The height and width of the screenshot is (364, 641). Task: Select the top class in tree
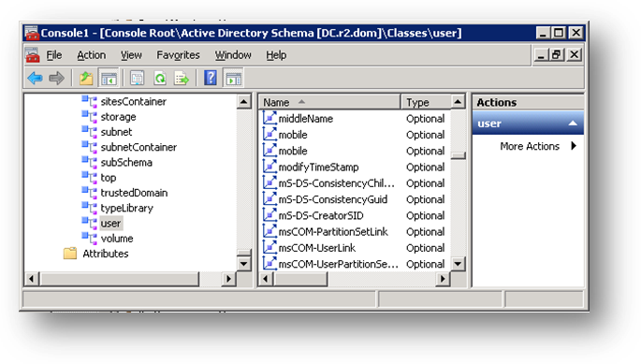click(109, 178)
